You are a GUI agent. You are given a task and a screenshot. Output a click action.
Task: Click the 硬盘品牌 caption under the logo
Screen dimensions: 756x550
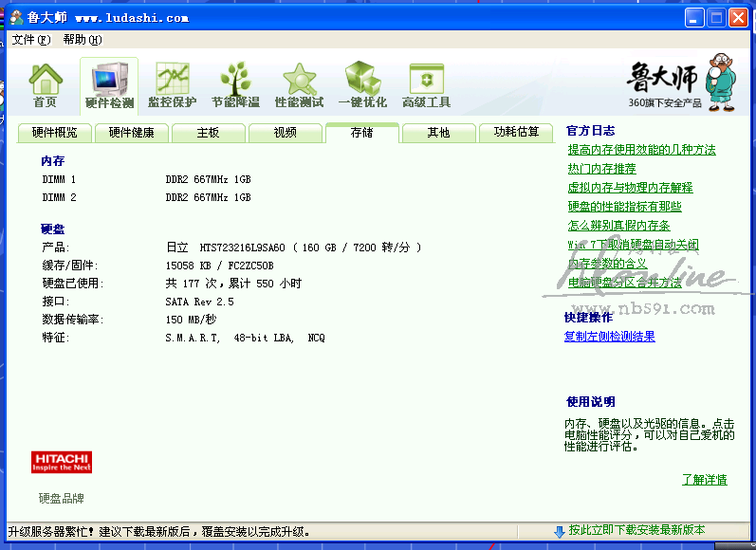point(62,499)
